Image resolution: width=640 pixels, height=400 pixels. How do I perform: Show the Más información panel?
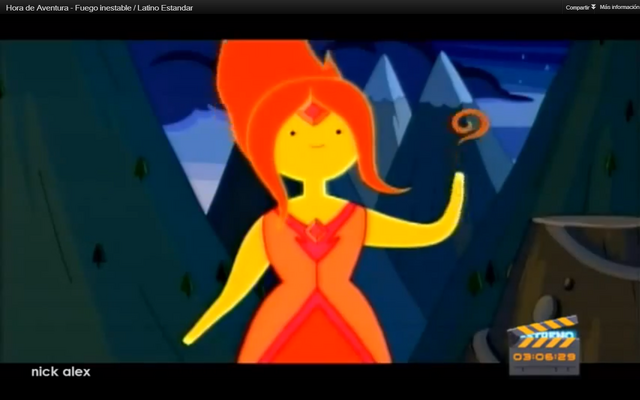pos(620,7)
